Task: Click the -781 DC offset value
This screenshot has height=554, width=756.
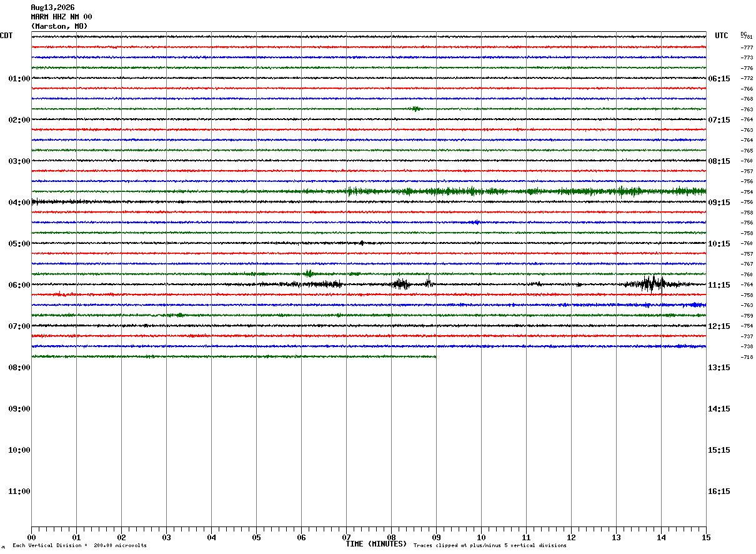Action: pyautogui.click(x=747, y=38)
